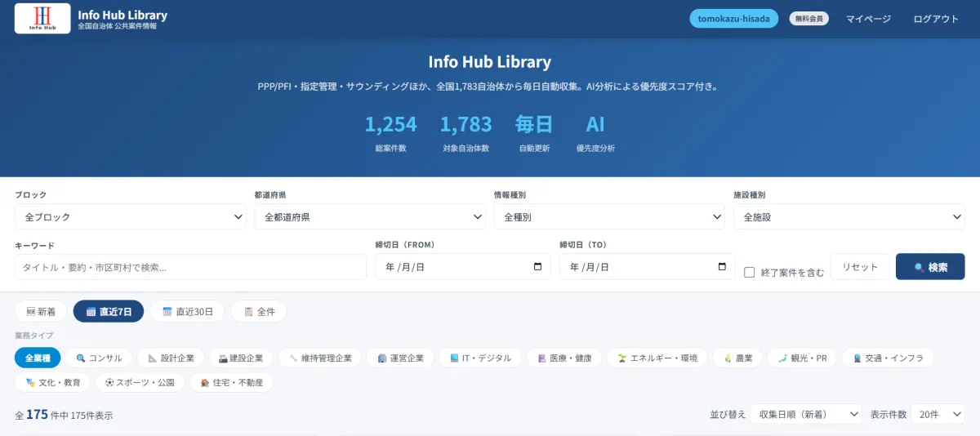
Task: Filter by エネルギー・環境 type
Action: [657, 358]
